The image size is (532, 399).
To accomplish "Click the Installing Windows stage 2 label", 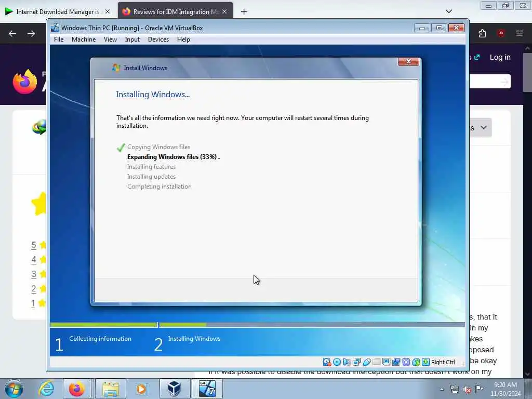I will coord(194,339).
